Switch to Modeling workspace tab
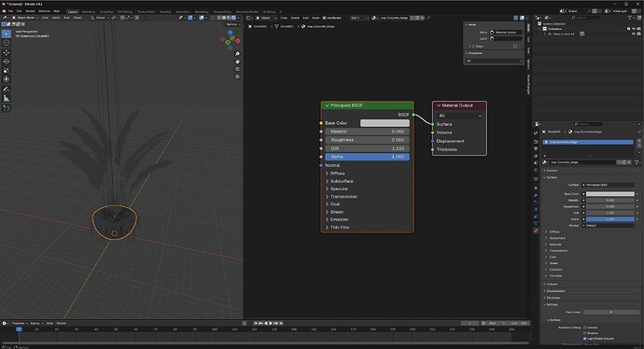Screen dimensions: 644x349 (89, 12)
